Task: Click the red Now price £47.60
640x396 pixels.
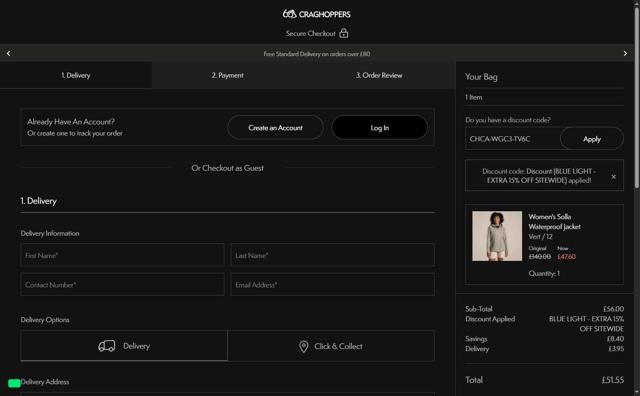Action: [x=567, y=256]
